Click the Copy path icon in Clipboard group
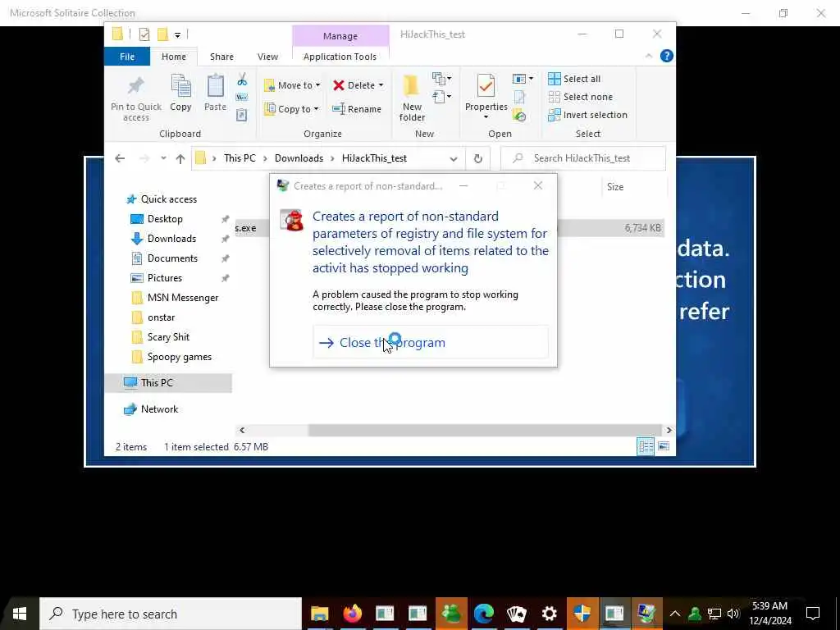Viewport: 840px width, 630px height. coord(242,97)
